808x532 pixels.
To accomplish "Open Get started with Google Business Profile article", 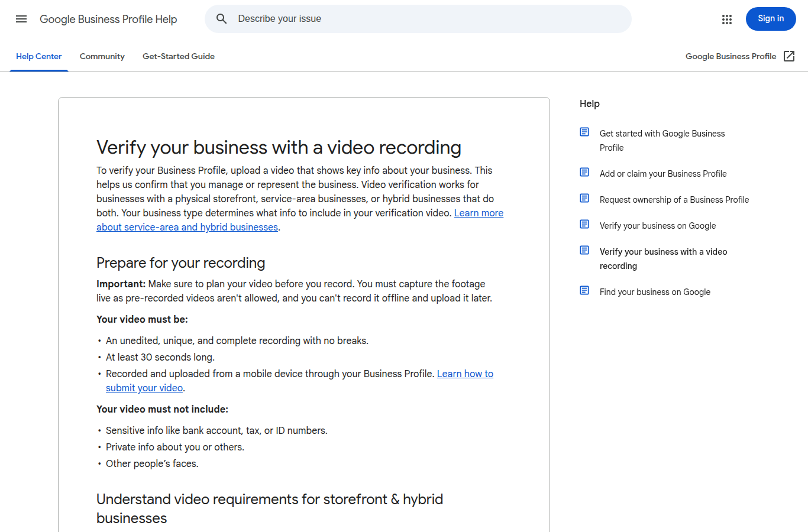I will pyautogui.click(x=662, y=141).
